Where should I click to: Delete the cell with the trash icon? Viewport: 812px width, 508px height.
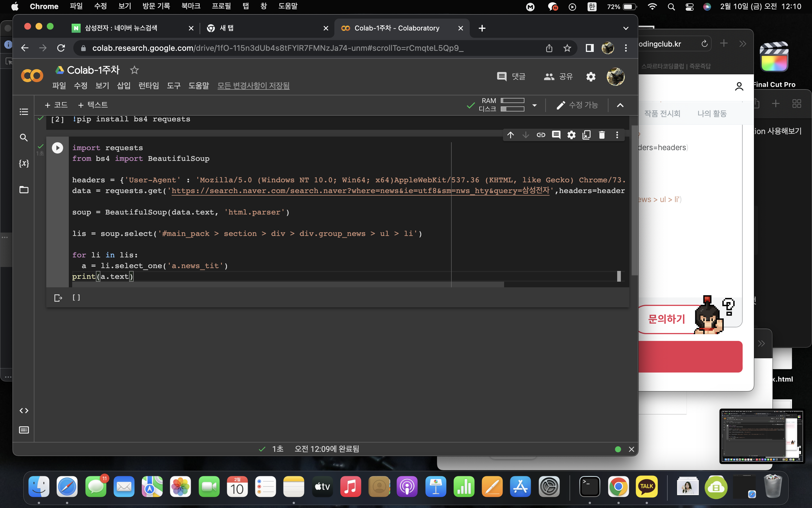pyautogui.click(x=602, y=135)
